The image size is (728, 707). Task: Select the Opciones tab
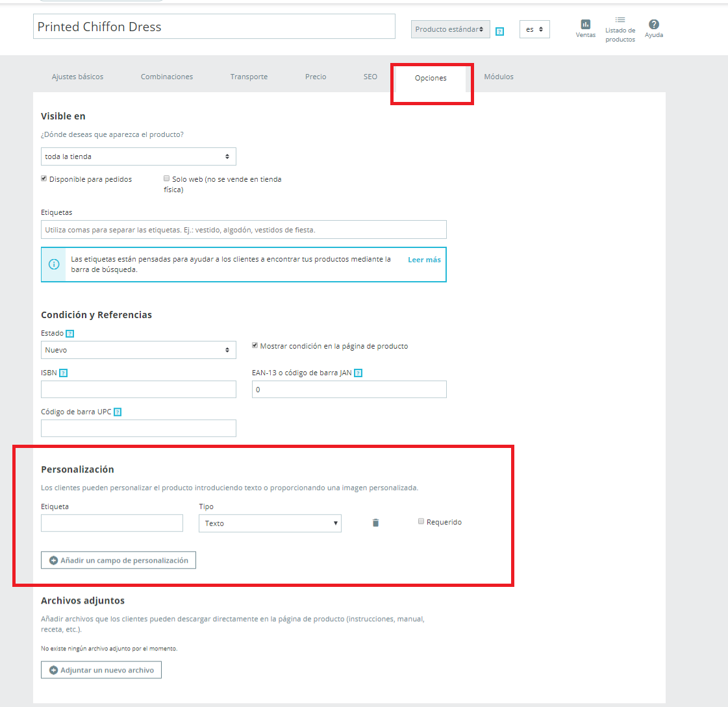431,78
